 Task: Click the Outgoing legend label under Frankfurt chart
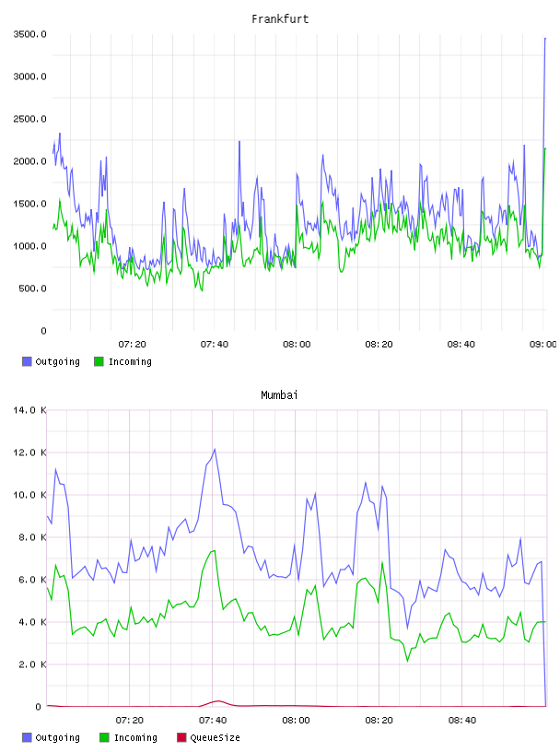tap(57, 361)
